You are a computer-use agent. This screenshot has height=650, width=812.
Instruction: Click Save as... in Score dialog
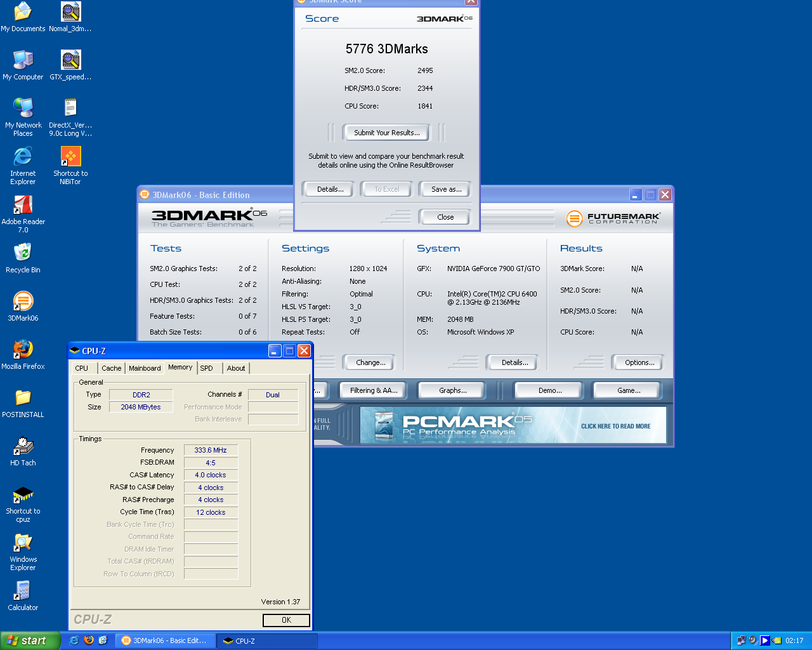coord(446,189)
